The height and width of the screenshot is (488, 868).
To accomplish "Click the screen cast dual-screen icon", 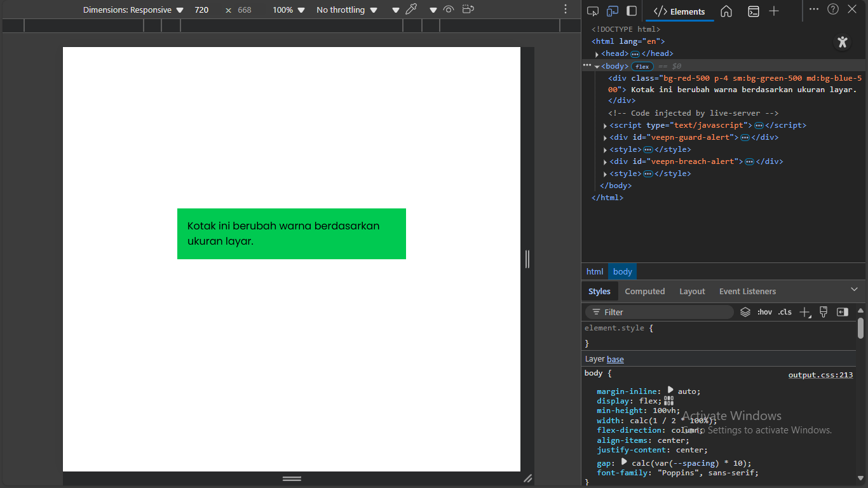I will tap(468, 10).
